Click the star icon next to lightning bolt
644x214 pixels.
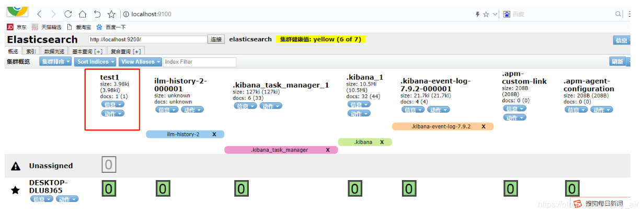click(x=486, y=14)
